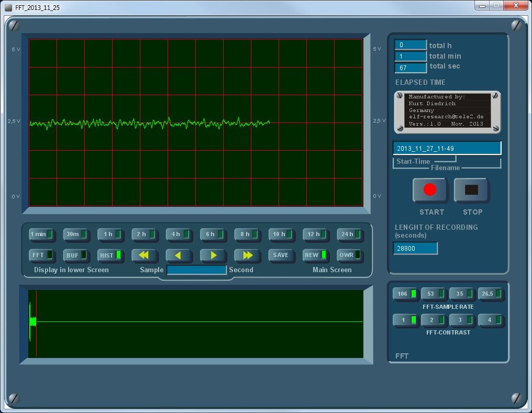Viewport: 532px width, 413px height.
Task: Select the 10 h time range
Action: click(281, 235)
